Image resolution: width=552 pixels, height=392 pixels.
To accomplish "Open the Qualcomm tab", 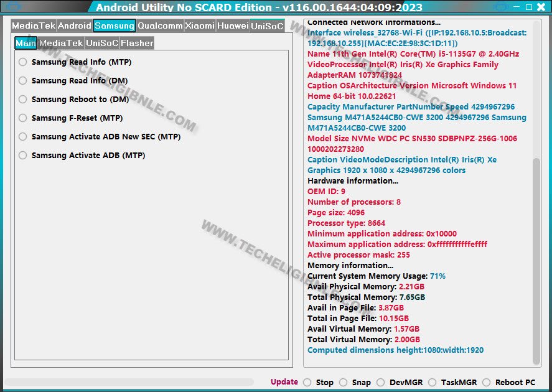I will pyautogui.click(x=160, y=26).
